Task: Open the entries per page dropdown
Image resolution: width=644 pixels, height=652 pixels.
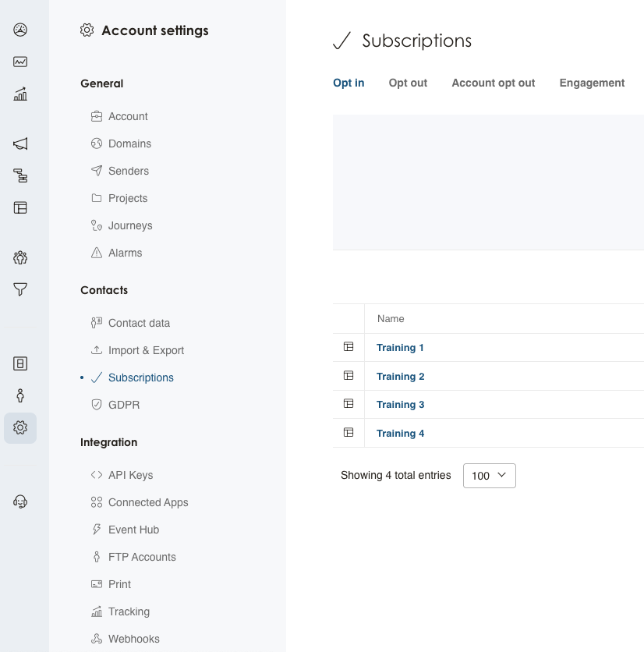Action: point(489,476)
